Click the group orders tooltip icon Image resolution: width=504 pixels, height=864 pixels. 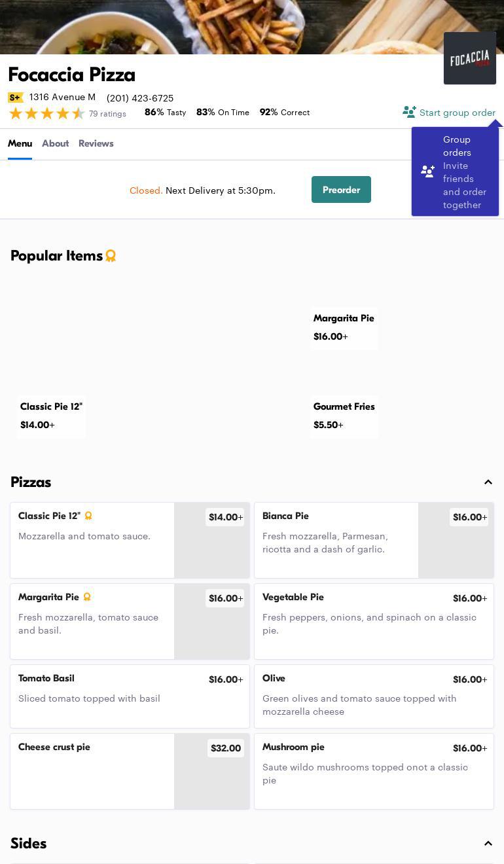tap(428, 171)
